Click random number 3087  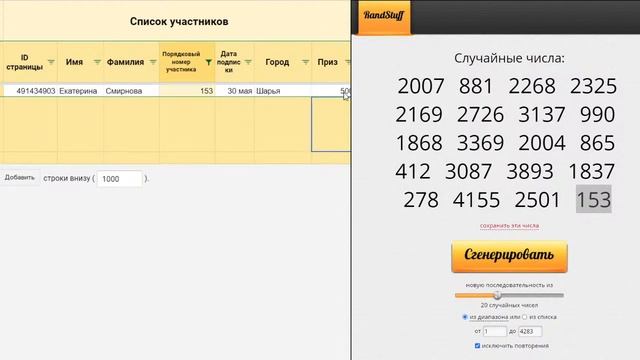(x=468, y=171)
